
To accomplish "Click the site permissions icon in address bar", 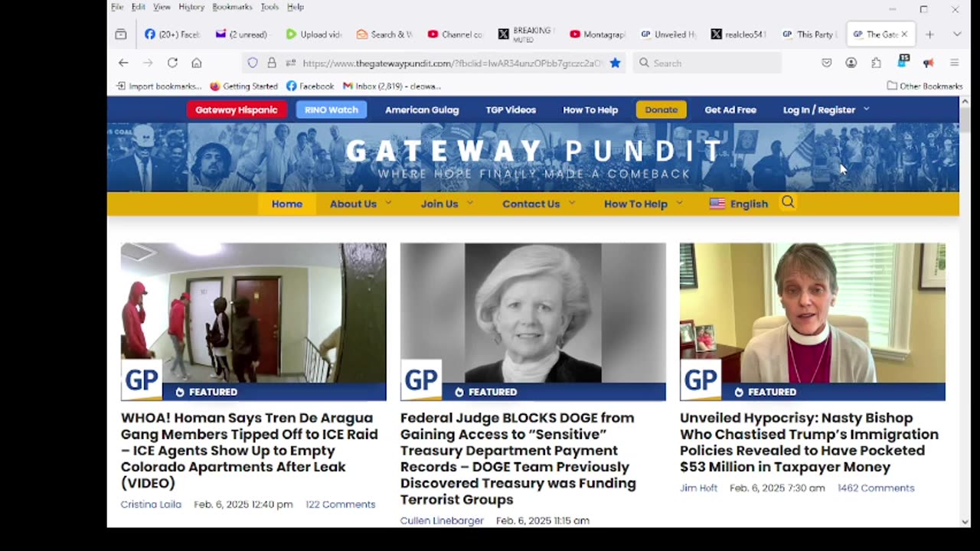I will [291, 63].
